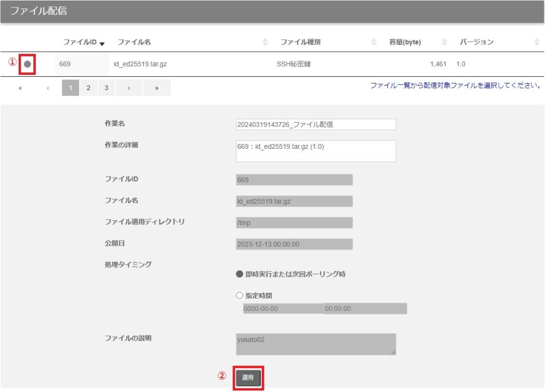
Task: Jump to last page with » icon
Action: [157, 88]
